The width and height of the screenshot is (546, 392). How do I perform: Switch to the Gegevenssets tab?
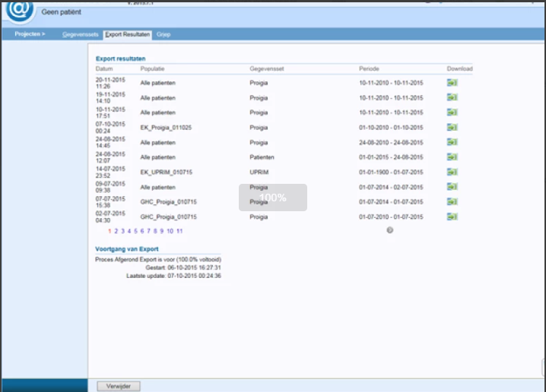tap(81, 34)
